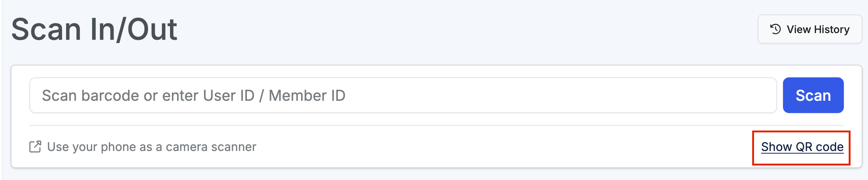Submit the entered ID with Scan

click(x=813, y=95)
